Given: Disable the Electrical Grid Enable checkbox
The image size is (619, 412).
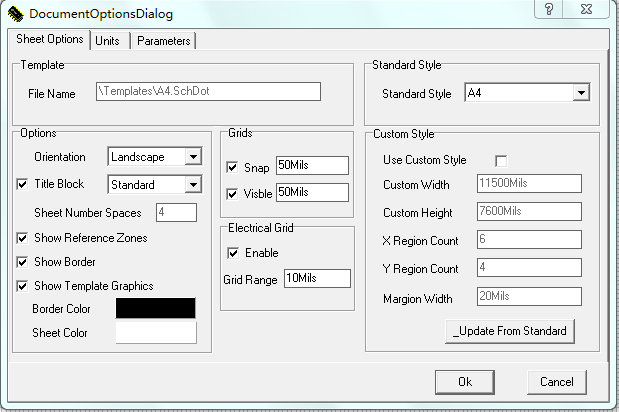Looking at the screenshot, I should (233, 253).
